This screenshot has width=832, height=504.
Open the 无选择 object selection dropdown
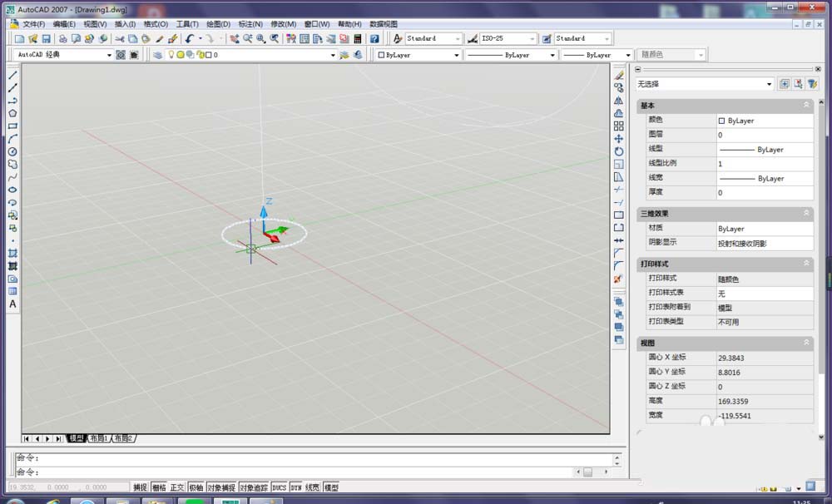(x=770, y=84)
